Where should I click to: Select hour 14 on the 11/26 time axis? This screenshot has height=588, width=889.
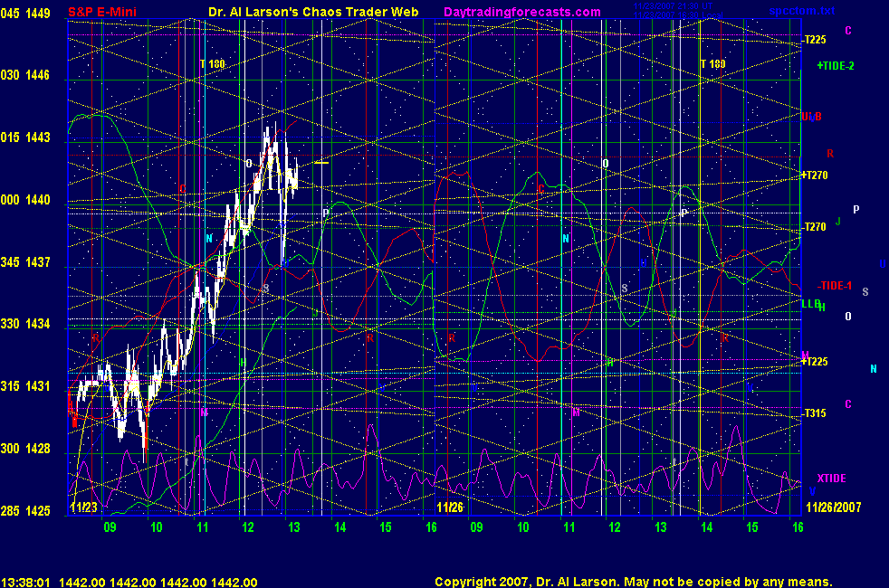pyautogui.click(x=706, y=527)
